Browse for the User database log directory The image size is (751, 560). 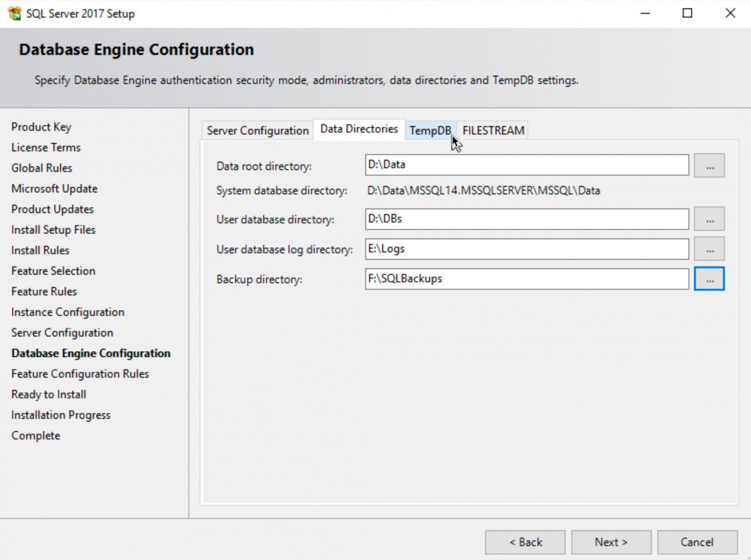tap(708, 249)
